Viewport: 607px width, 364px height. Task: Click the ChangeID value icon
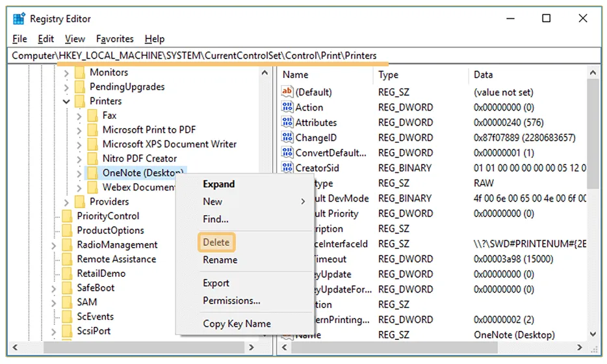287,137
